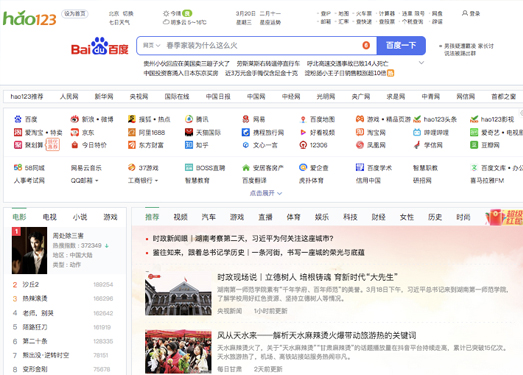This screenshot has width=523, height=375.
Task: Expand the hot news list chevron
Action: coord(421,63)
